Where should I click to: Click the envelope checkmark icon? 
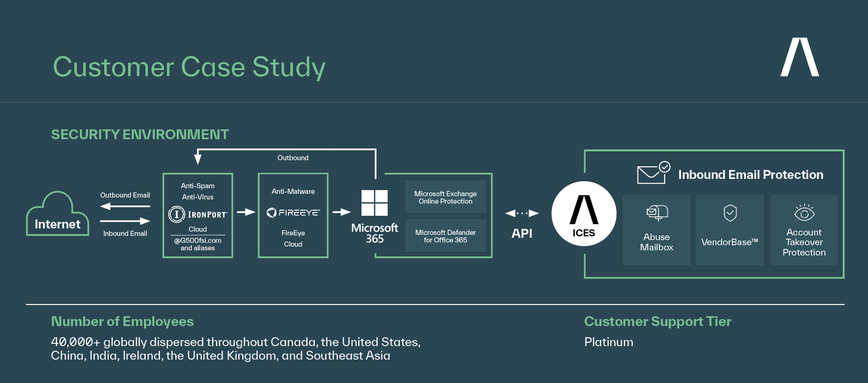click(653, 173)
